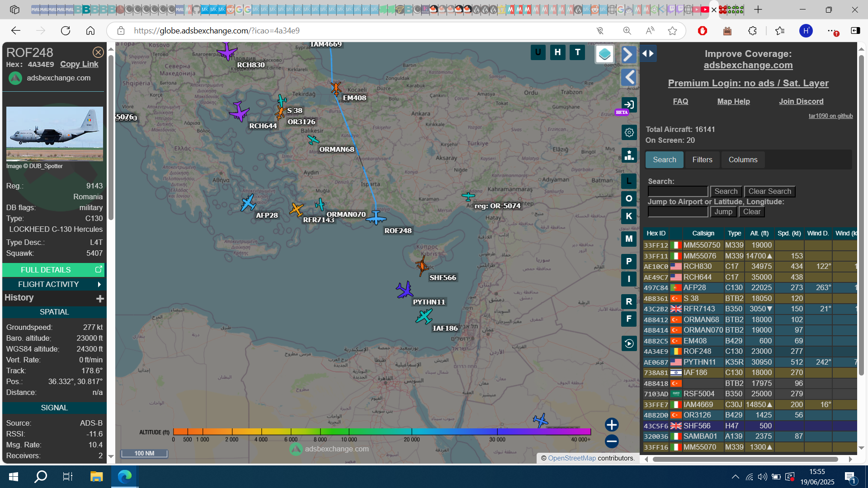Open the Join Discord link
868x488 pixels.
tap(801, 102)
